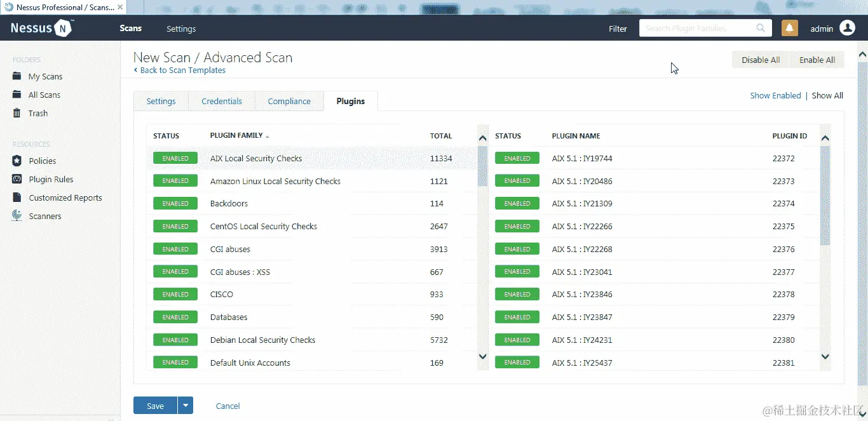Click plugin name AIX 5.1 : IY22266
868x421 pixels.
[x=582, y=226]
